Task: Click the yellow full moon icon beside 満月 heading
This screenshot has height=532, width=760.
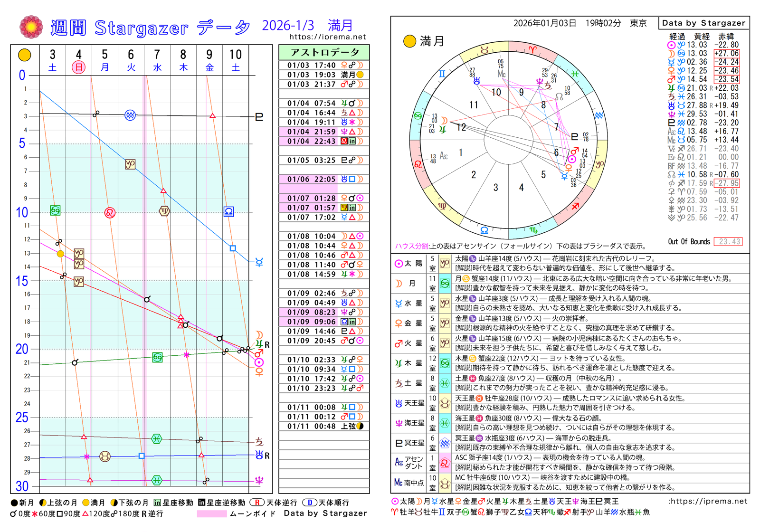Action: (x=409, y=41)
